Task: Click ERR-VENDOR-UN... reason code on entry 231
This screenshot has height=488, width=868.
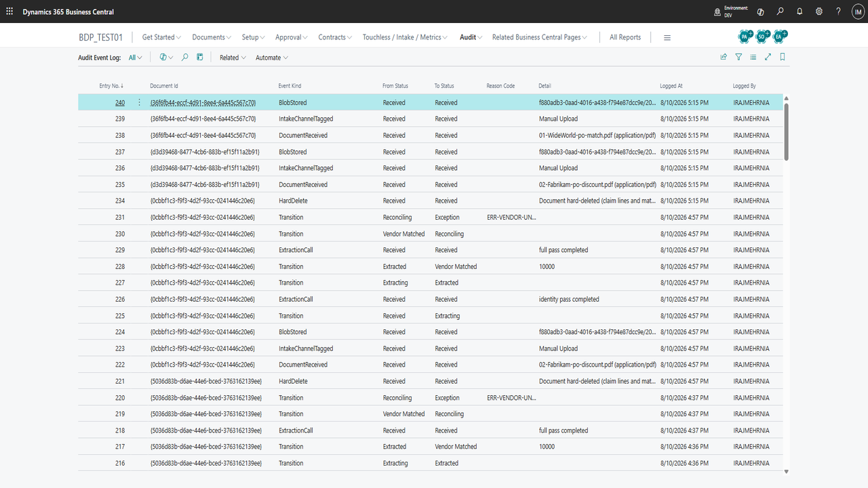Action: pyautogui.click(x=511, y=218)
